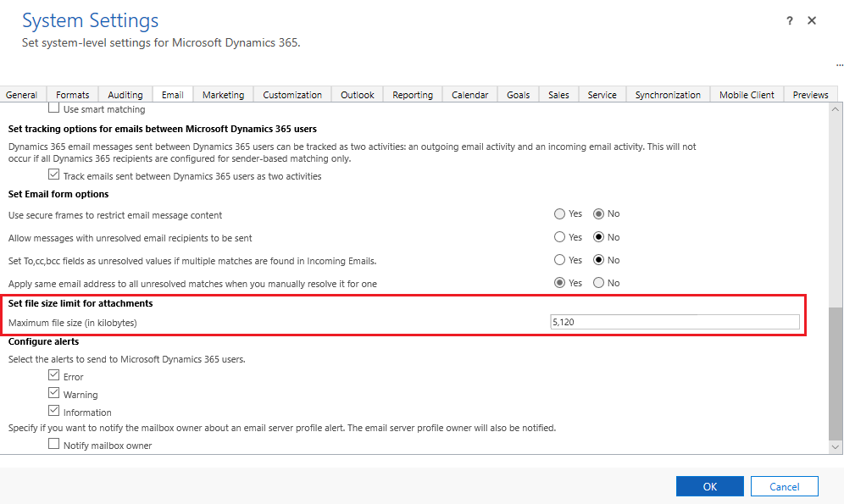Select No for secure frames option

point(598,214)
